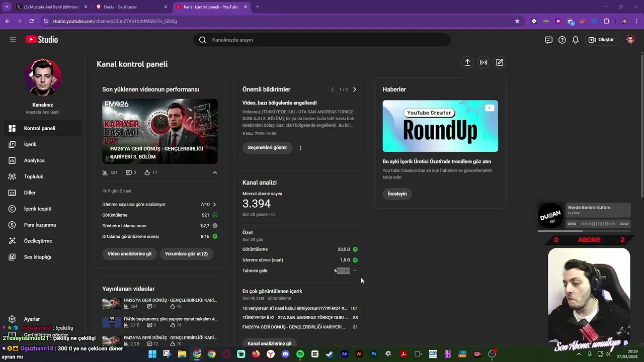
Task: Select Diller in the sidebar
Action: [x=42, y=193]
